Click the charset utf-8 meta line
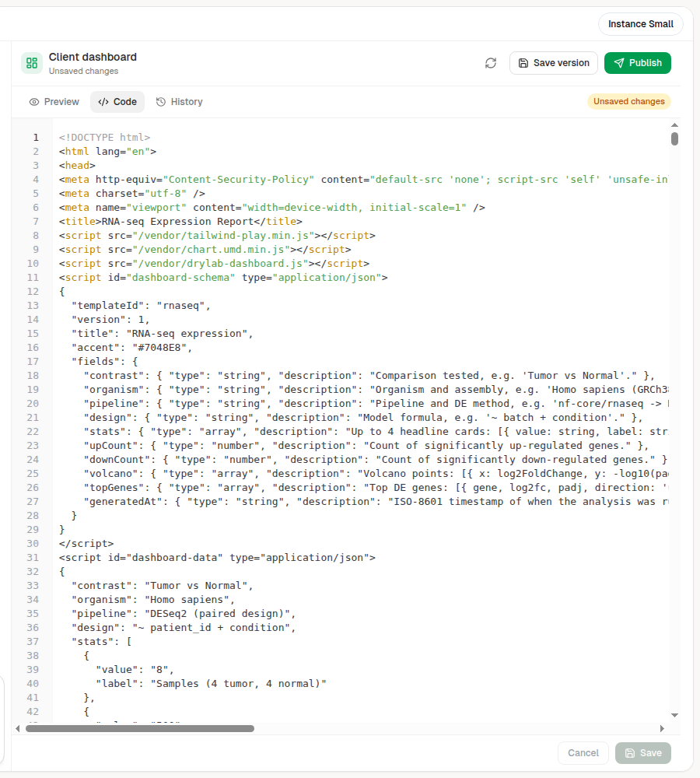 click(131, 193)
